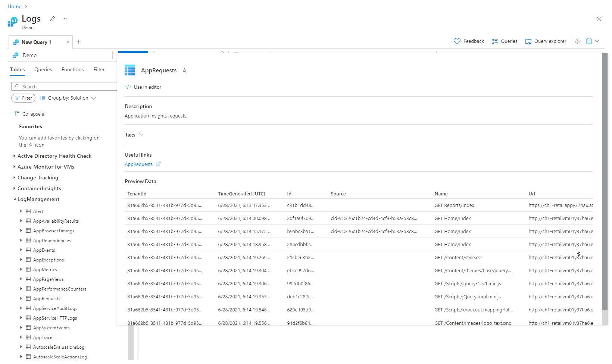Click the AppExceptions table icon
The image size is (612, 364).
point(28,260)
